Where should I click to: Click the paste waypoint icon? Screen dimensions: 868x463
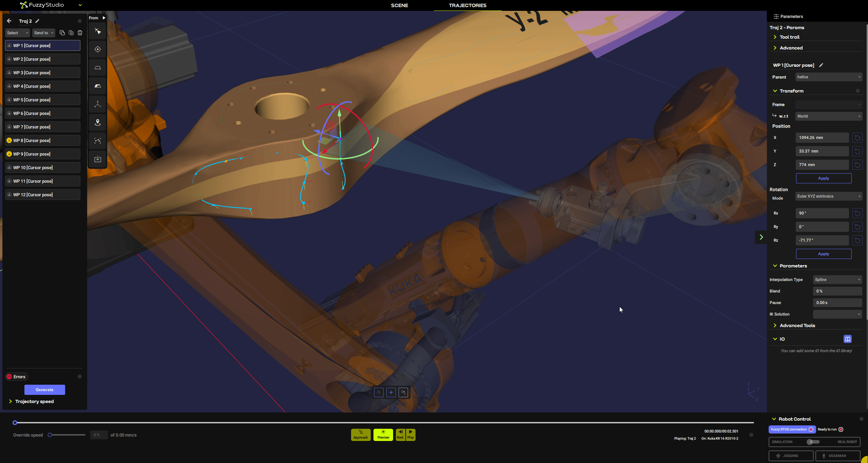click(71, 33)
